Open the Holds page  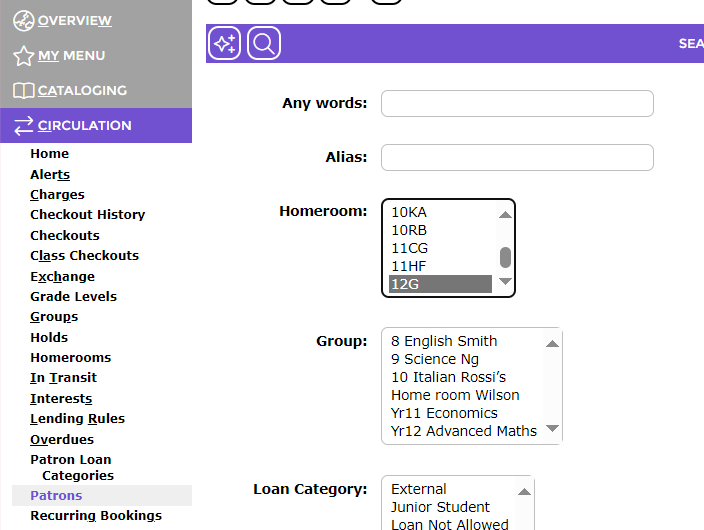49,337
